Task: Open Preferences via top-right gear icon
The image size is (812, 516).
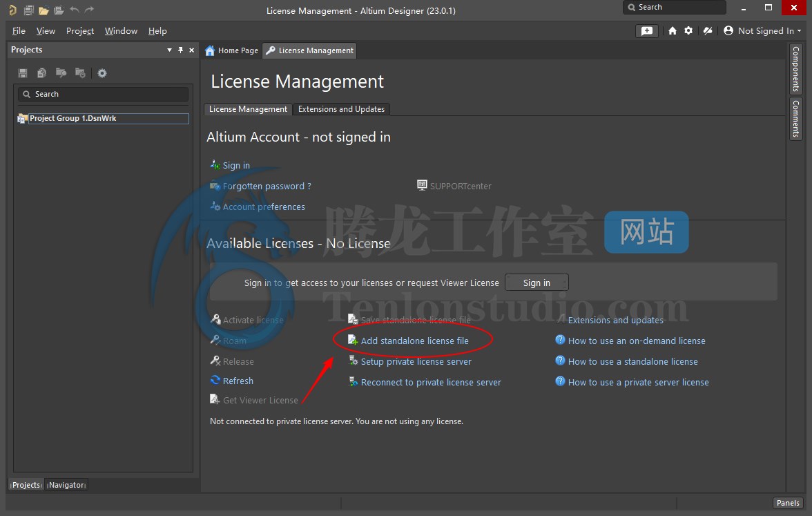Action: tap(688, 30)
